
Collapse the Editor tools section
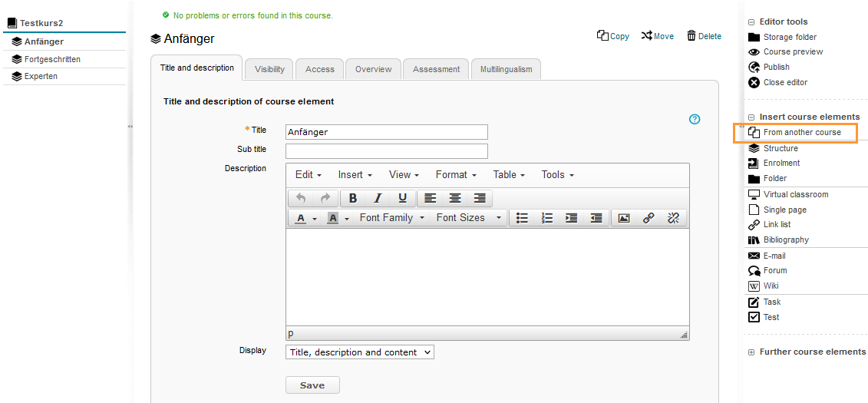(751, 22)
